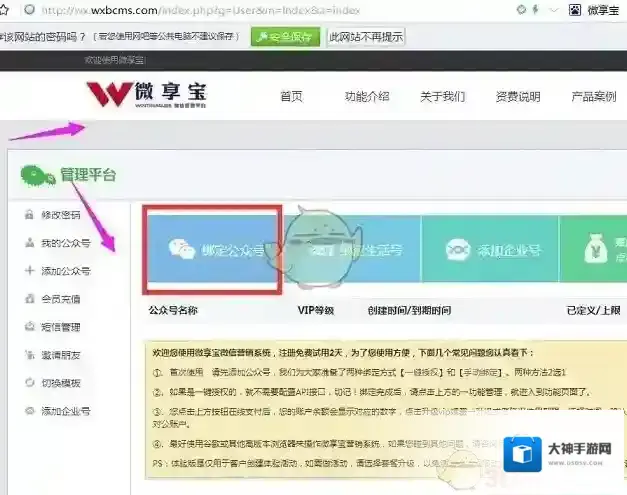Open 功能介绍 navigation item

[x=367, y=96]
